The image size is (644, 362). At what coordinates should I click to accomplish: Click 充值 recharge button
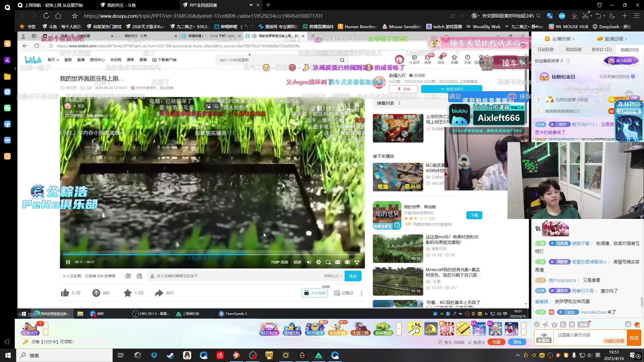click(x=496, y=342)
